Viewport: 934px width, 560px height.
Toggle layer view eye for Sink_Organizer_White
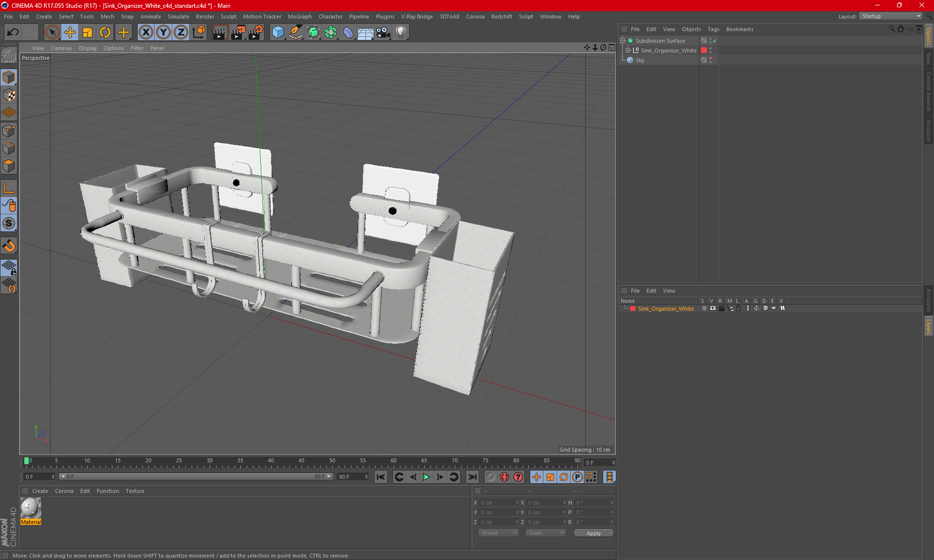(x=713, y=308)
